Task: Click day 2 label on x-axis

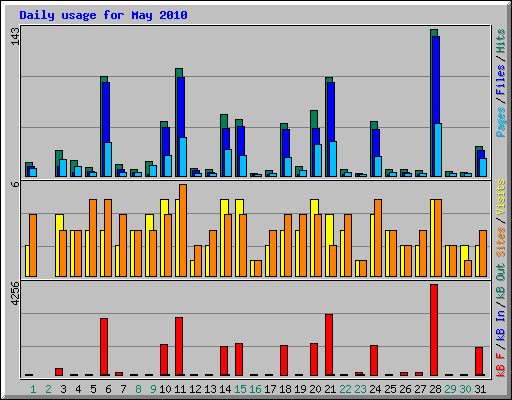Action: click(48, 389)
